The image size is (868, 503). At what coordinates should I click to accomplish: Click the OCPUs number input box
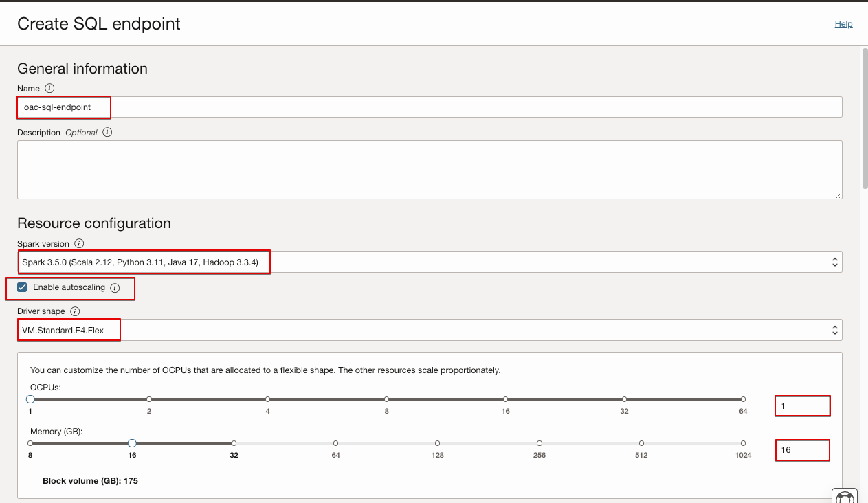pyautogui.click(x=803, y=406)
